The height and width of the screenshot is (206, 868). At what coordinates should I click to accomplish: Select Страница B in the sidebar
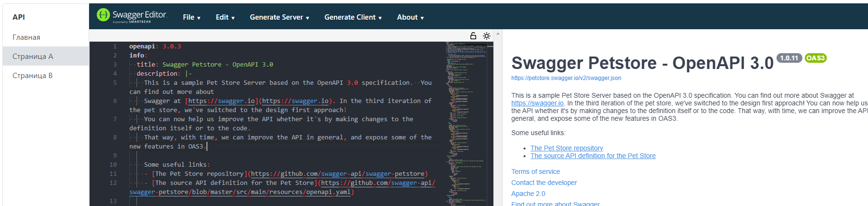[46, 75]
